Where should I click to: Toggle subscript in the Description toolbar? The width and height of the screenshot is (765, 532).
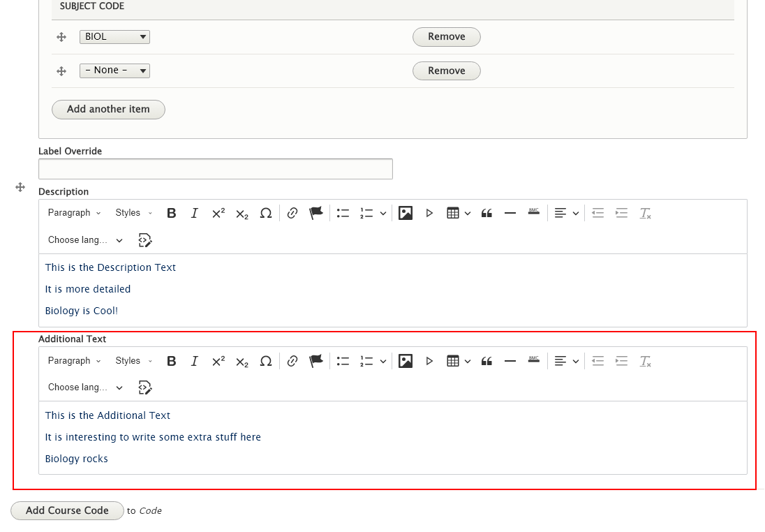click(242, 213)
